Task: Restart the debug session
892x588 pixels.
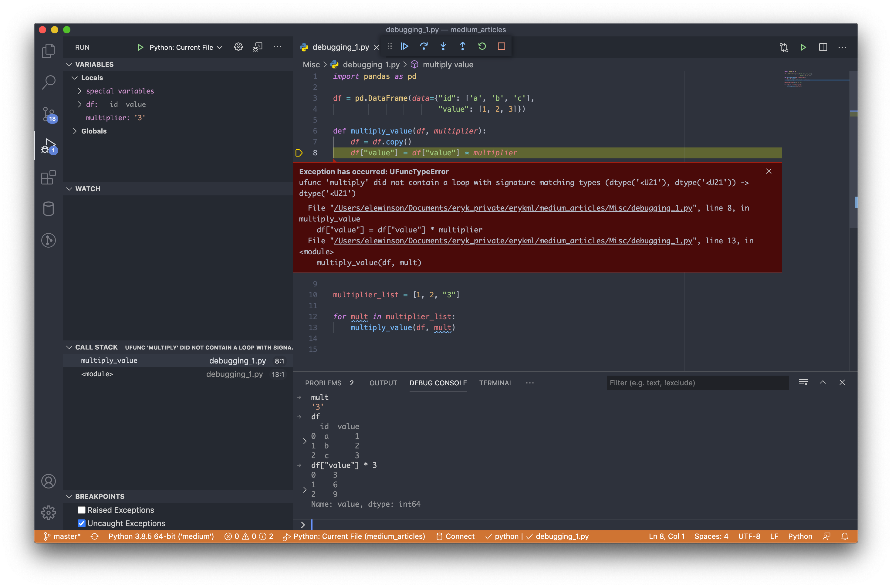Action: coord(482,46)
